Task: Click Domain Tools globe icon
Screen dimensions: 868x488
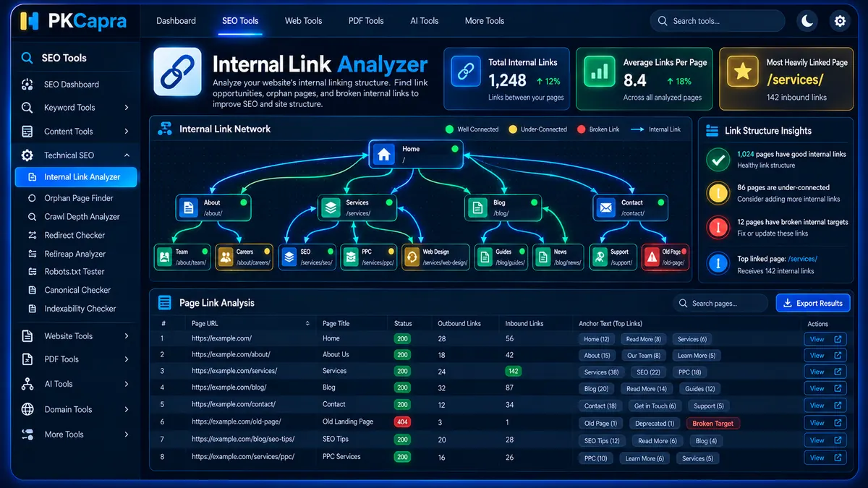Action: click(27, 409)
